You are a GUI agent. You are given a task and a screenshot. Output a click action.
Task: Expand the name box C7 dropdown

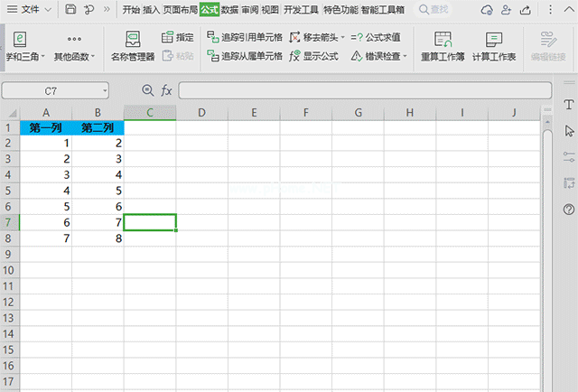105,90
